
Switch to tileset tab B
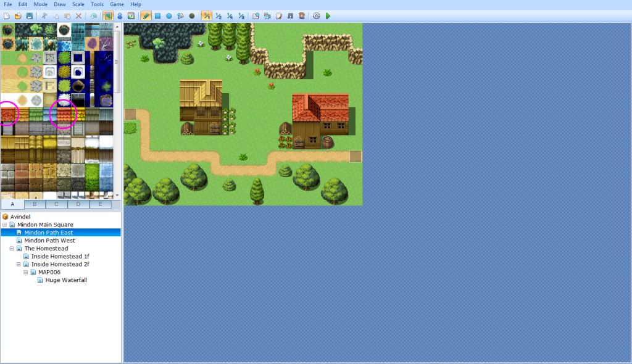pos(35,204)
